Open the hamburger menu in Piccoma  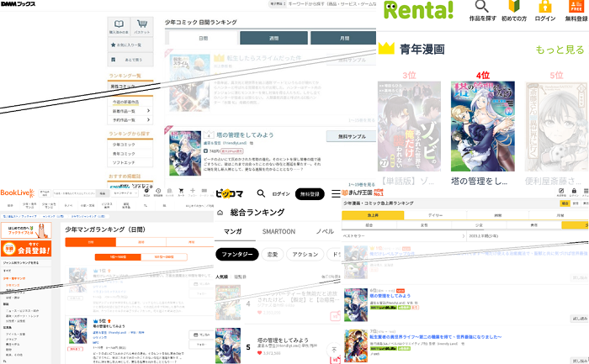(336, 193)
